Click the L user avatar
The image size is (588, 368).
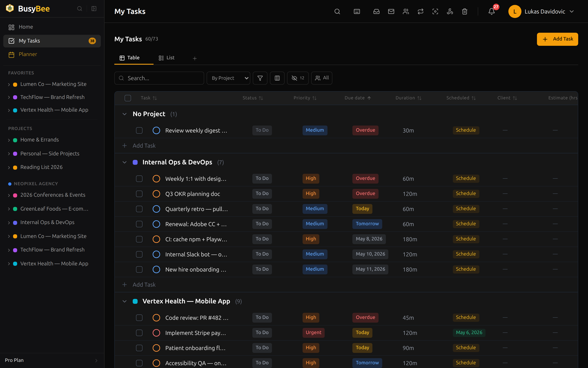(x=515, y=11)
